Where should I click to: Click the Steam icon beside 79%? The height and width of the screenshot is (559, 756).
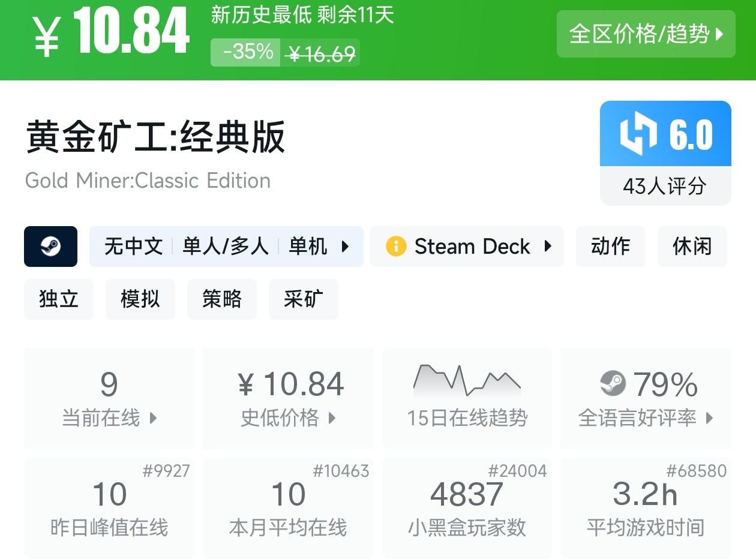(613, 384)
